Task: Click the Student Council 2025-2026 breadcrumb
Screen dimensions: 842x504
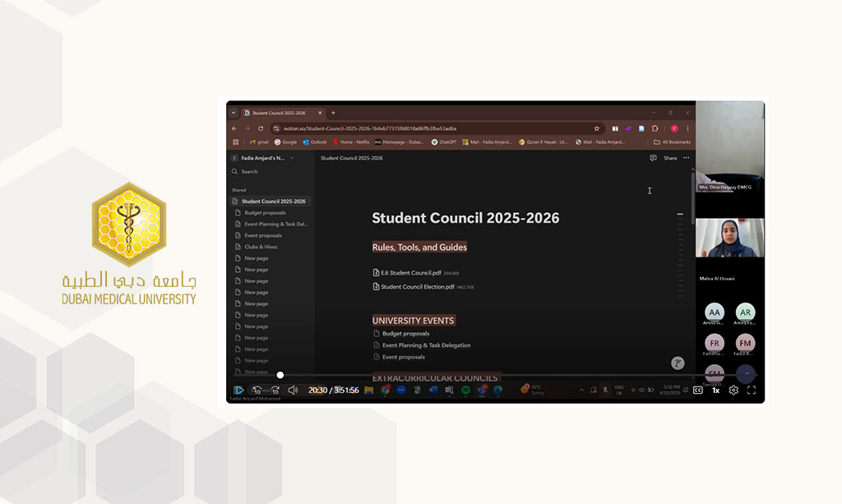Action: [x=352, y=159]
